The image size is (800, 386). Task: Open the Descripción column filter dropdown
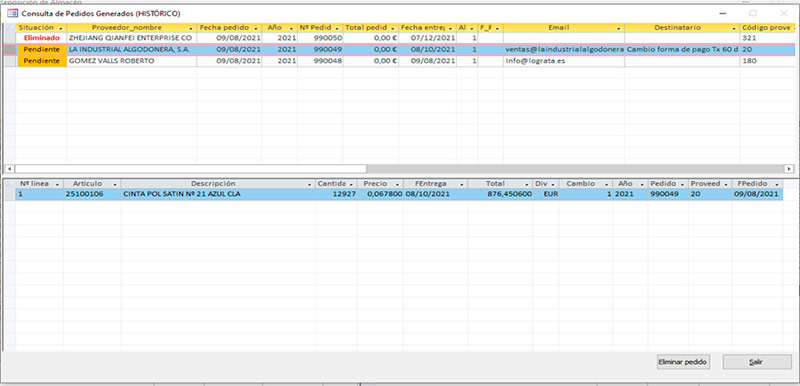[x=310, y=184]
